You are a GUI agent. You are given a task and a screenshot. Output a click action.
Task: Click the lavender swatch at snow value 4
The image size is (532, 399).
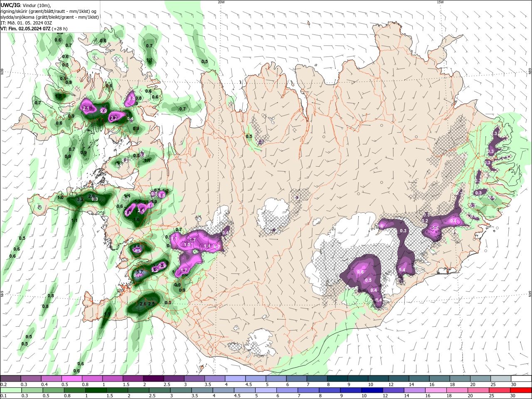(235, 379)
